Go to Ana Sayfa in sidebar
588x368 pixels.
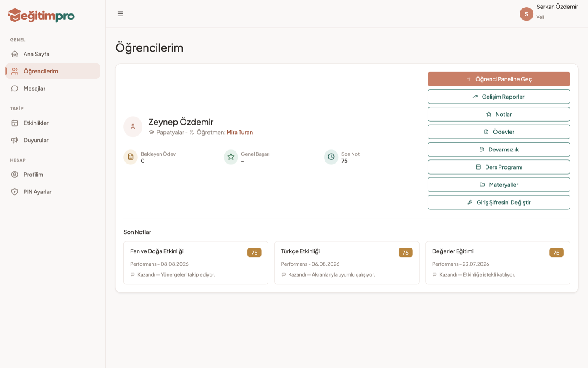click(x=53, y=54)
